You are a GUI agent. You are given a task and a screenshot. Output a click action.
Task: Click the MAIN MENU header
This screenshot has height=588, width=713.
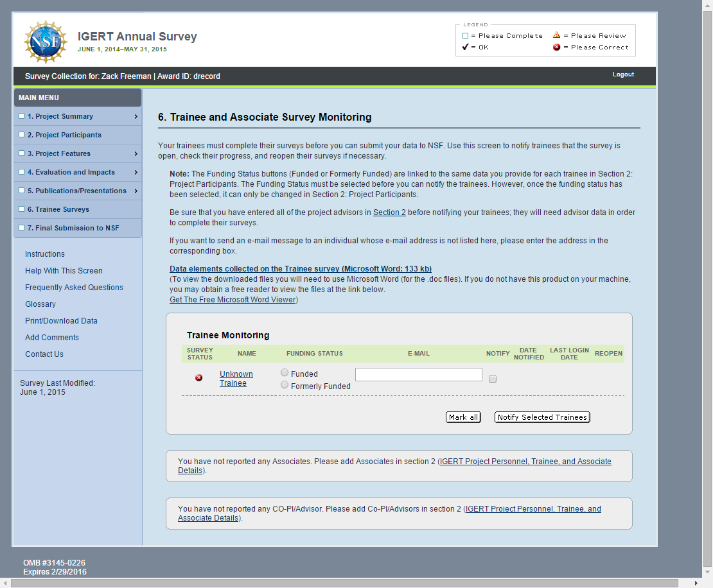[78, 98]
